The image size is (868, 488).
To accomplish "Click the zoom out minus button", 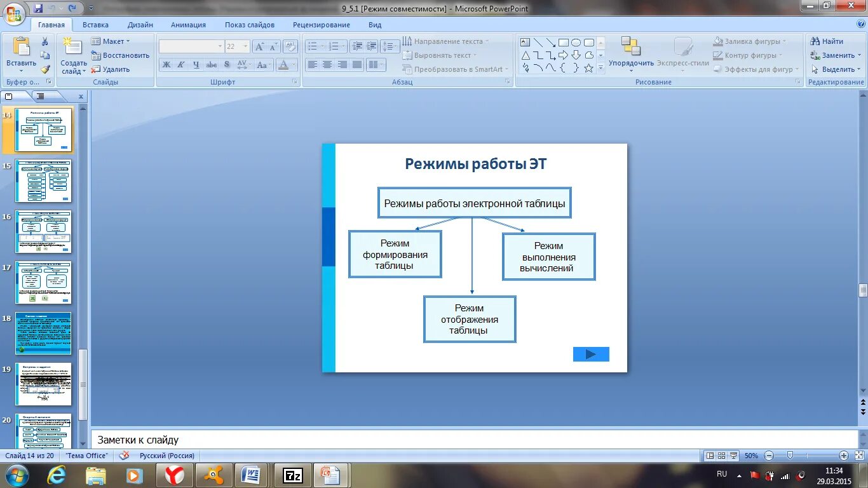I will coord(769,456).
